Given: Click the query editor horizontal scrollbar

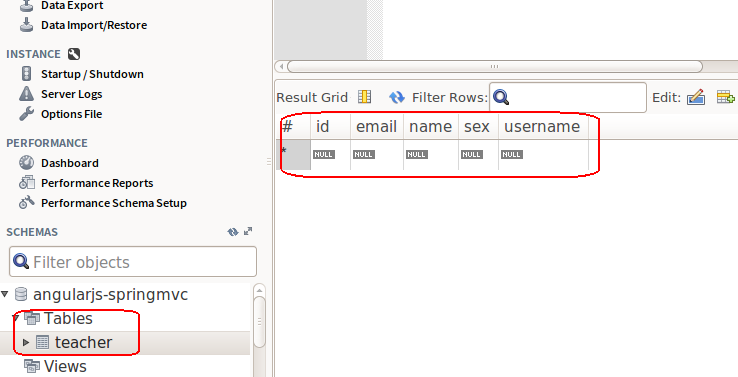Looking at the screenshot, I should click(494, 66).
